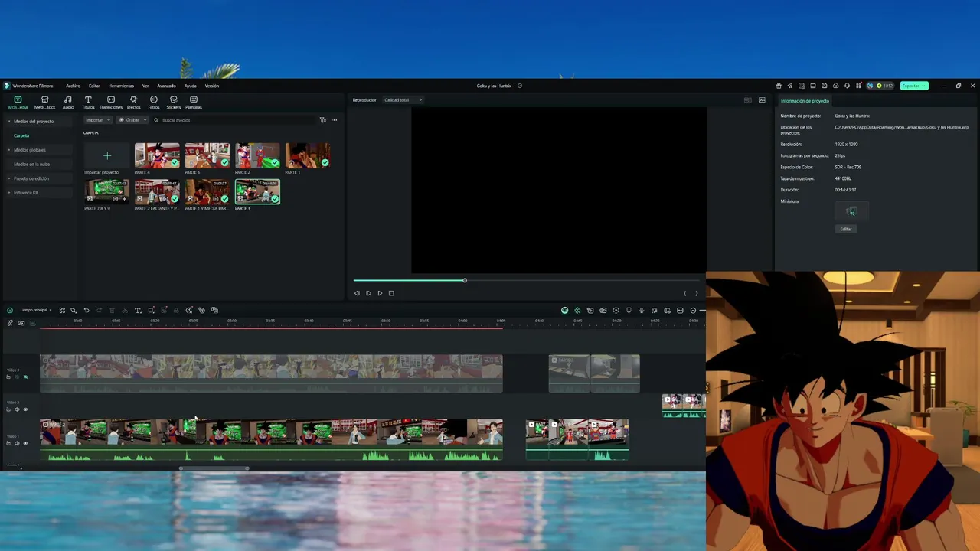The height and width of the screenshot is (551, 980).
Task: Click the 1012 credits coin indicator
Action: (x=884, y=86)
